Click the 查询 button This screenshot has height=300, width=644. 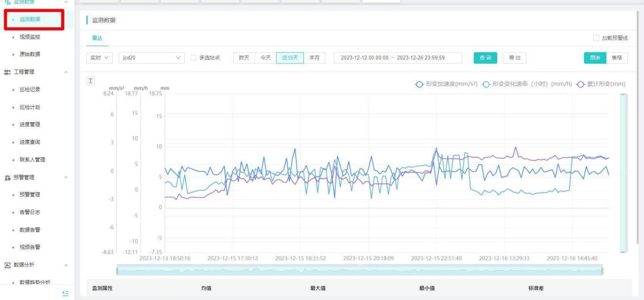pos(485,57)
